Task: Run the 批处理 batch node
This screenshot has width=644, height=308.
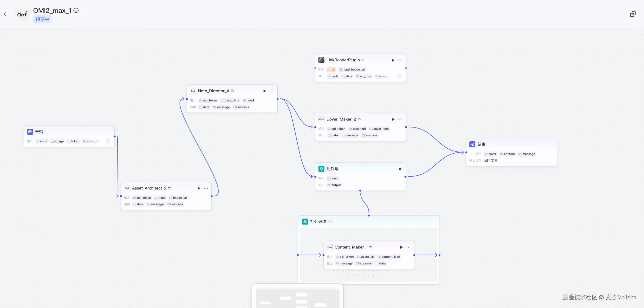Action: (400, 169)
